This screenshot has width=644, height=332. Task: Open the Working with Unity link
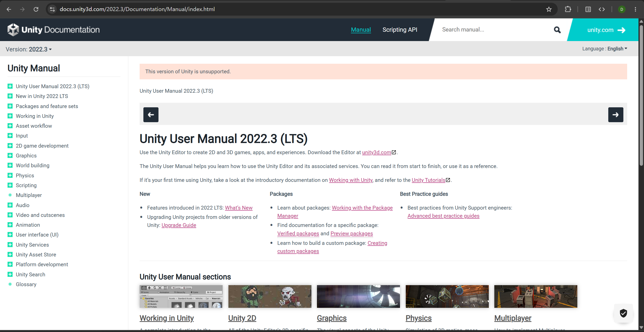(351, 180)
